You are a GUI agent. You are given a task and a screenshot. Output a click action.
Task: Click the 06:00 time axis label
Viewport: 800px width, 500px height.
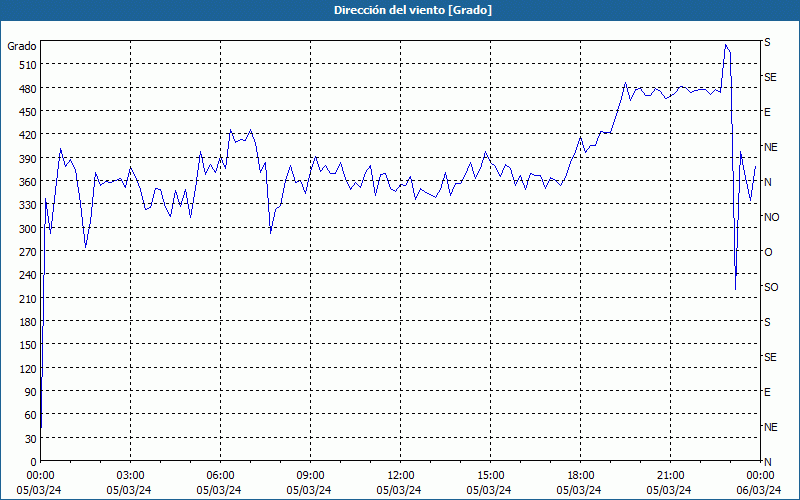coord(220,476)
